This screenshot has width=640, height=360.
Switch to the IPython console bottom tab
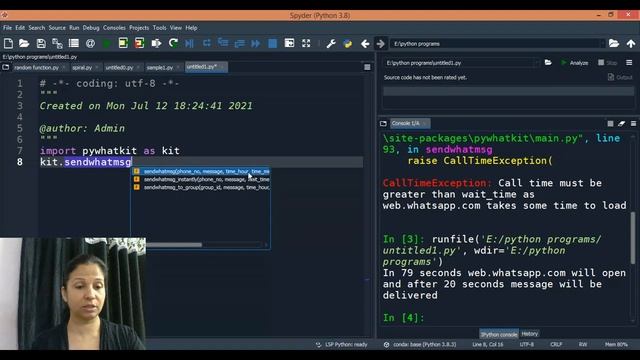[x=499, y=334]
